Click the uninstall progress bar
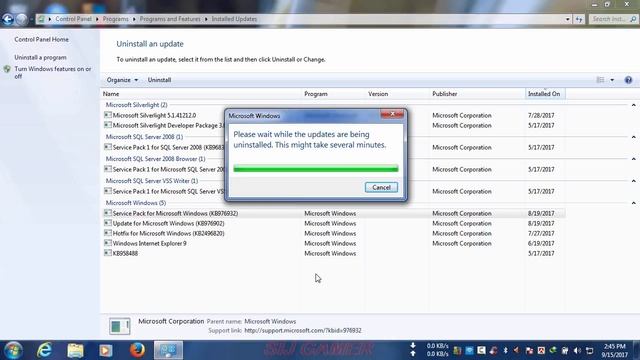Viewport: 640px width, 360px height. pyautogui.click(x=316, y=169)
